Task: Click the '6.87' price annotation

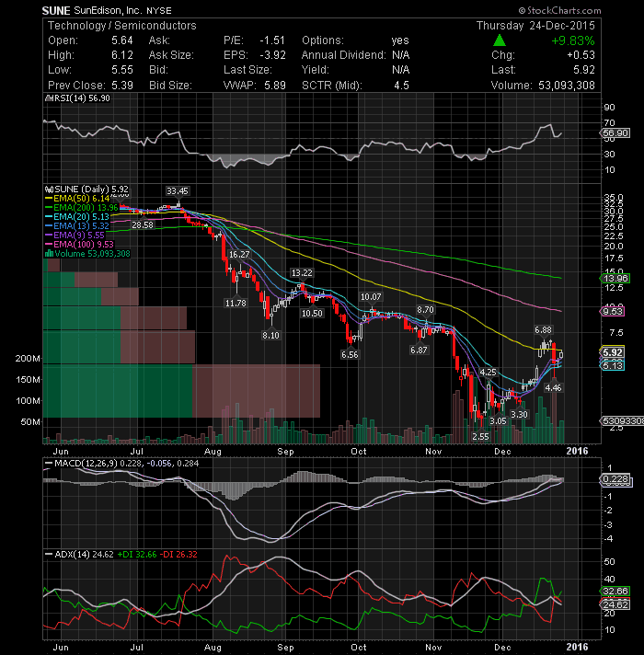Action: (419, 350)
